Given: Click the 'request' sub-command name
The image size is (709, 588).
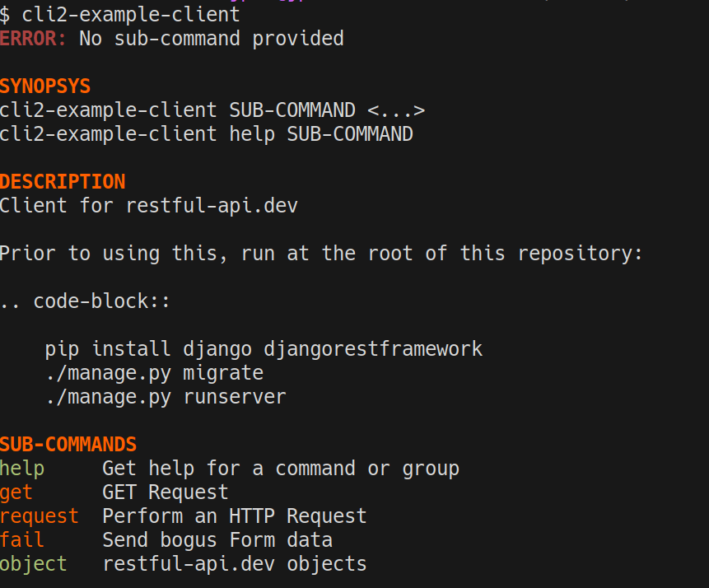Looking at the screenshot, I should 40,516.
